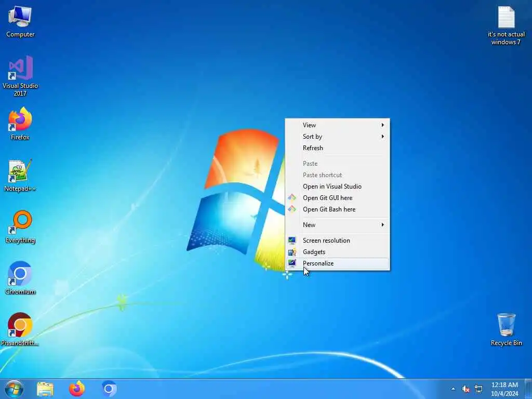The width and height of the screenshot is (532, 399).
Task: Choose Personalize in the context menu
Action: (337, 263)
